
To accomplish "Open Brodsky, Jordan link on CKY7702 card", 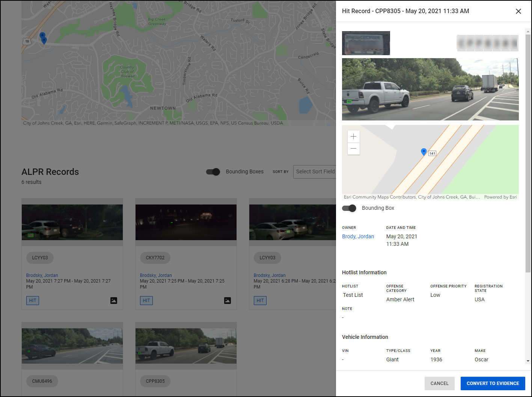I will [156, 275].
